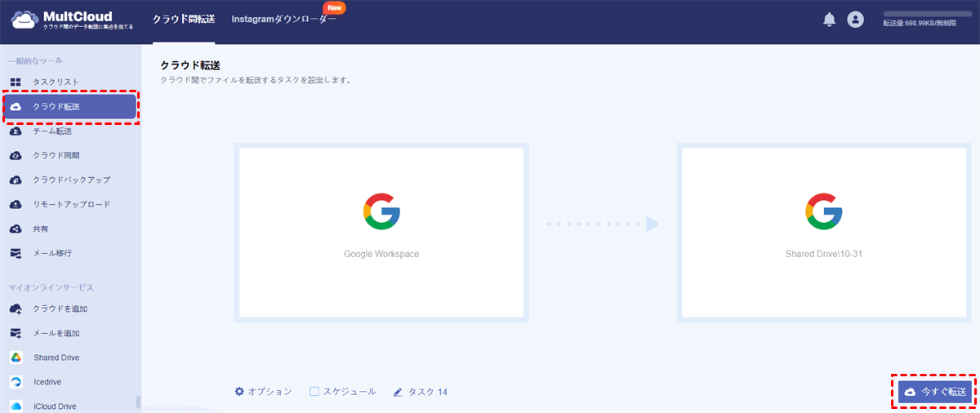This screenshot has height=413, width=980.
Task: Click the クラウド同期 sync icon
Action: [x=16, y=155]
